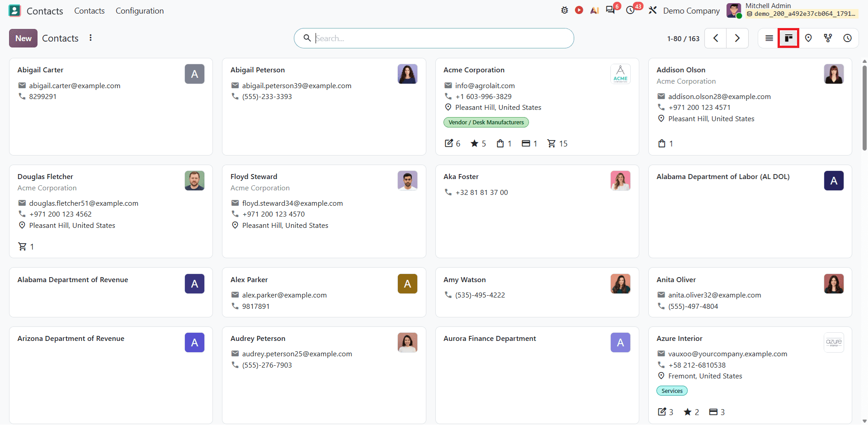
Task: Click the 1-80 / 163 pager range
Action: coord(683,38)
